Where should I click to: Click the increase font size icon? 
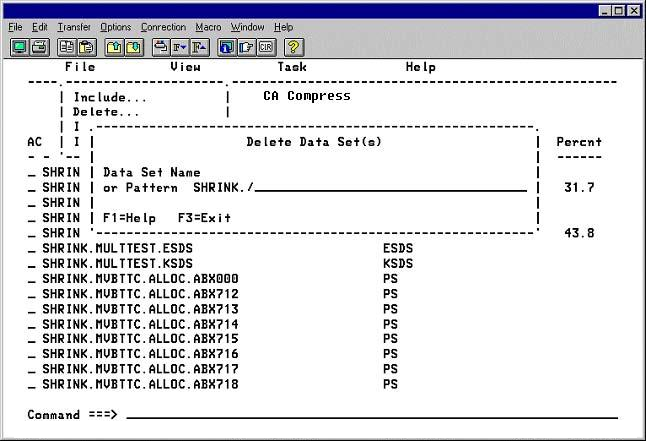199,46
